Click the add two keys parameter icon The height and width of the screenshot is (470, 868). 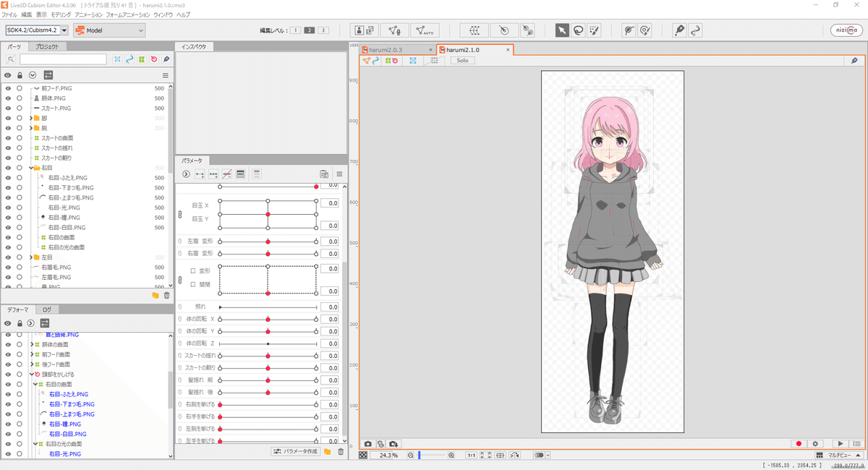coord(200,174)
